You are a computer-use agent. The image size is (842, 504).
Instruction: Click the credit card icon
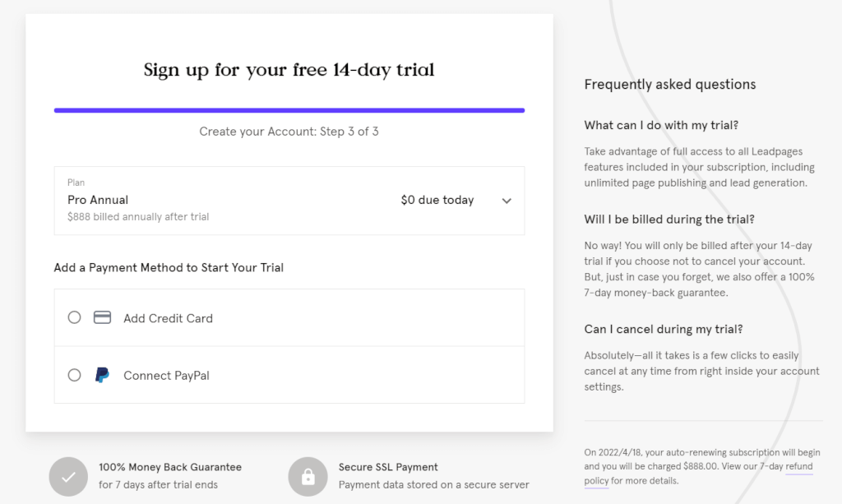(102, 317)
